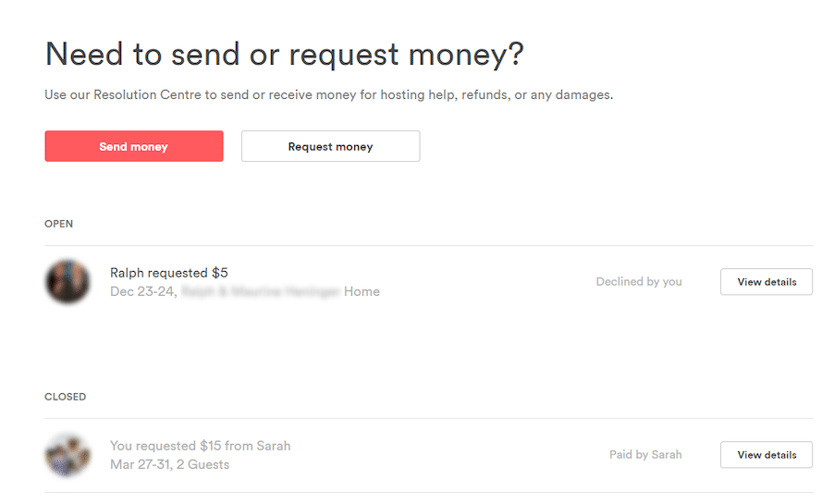Open Ralph's round profile avatar
This screenshot has height=504, width=834.
(x=67, y=281)
